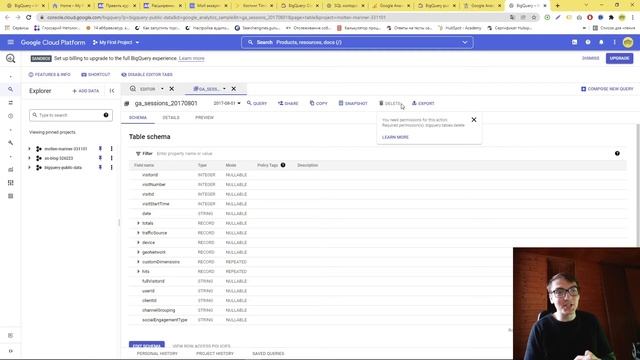Expand the as-blog project tree
The image size is (640, 360).
tap(29, 158)
